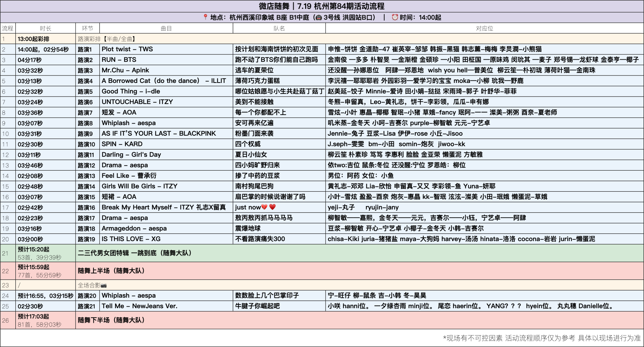This screenshot has width=644, height=347.
Task: Click the metro train icon before 3号线
Action: pyautogui.click(x=318, y=17)
